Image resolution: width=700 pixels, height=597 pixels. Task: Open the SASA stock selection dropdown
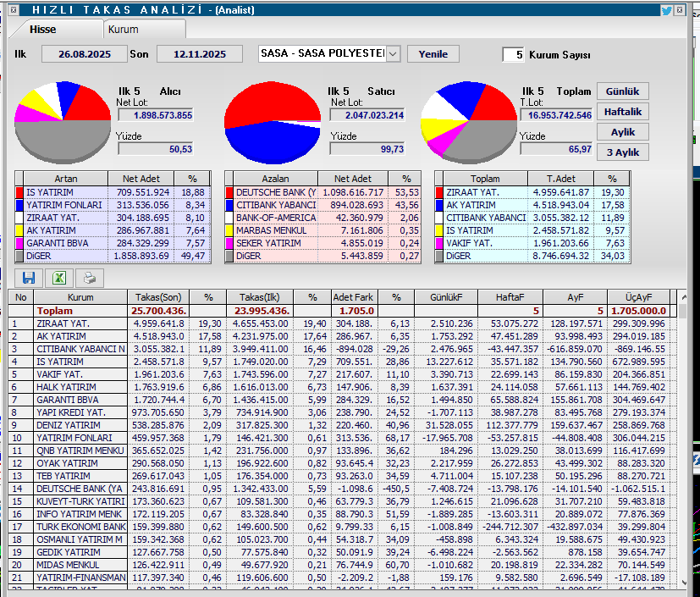tap(393, 54)
